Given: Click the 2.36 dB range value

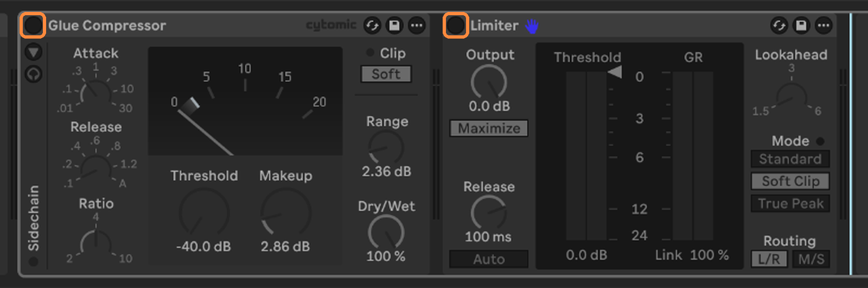Looking at the screenshot, I should click(386, 172).
